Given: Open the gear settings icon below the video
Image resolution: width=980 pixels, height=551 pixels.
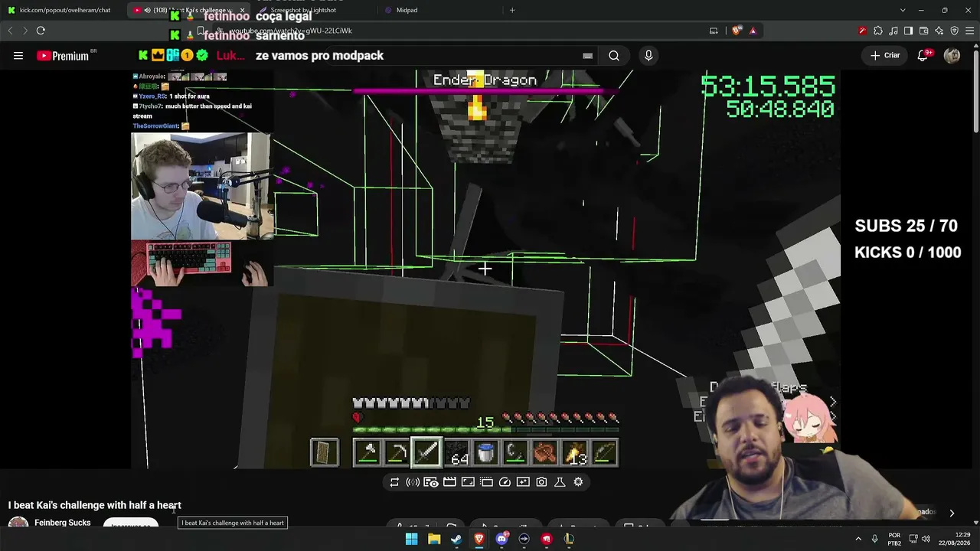Looking at the screenshot, I should [x=578, y=482].
